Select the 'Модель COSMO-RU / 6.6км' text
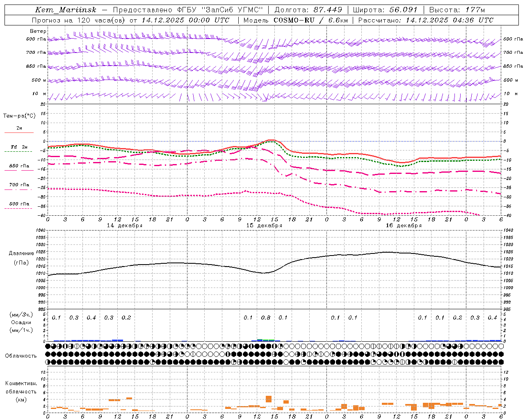Screen dimensions: 525x420 coord(296,20)
